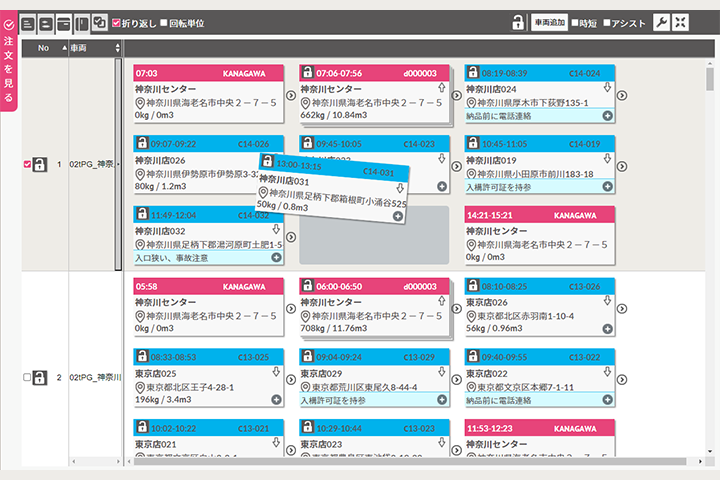Disable the 折り返し checkbox

[117, 23]
